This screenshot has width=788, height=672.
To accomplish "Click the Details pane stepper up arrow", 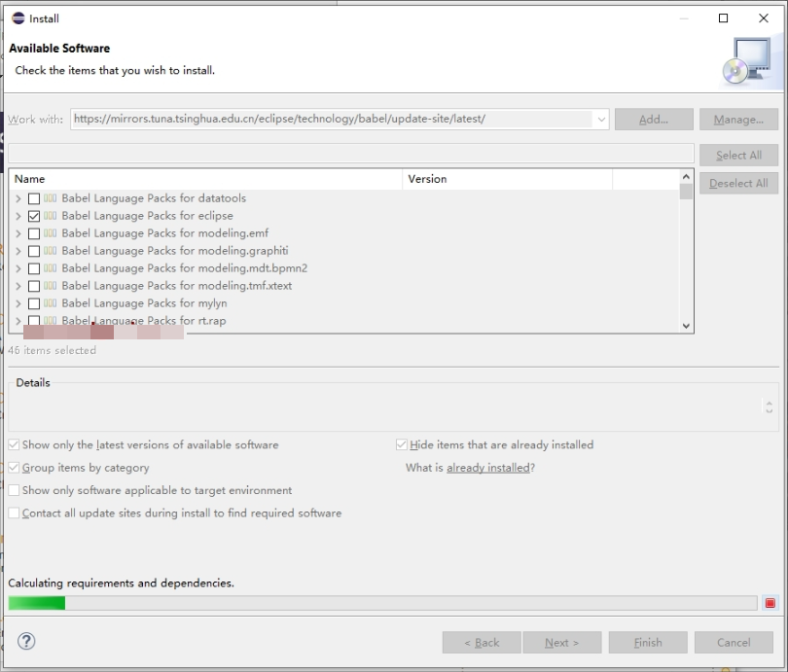I will [769, 403].
